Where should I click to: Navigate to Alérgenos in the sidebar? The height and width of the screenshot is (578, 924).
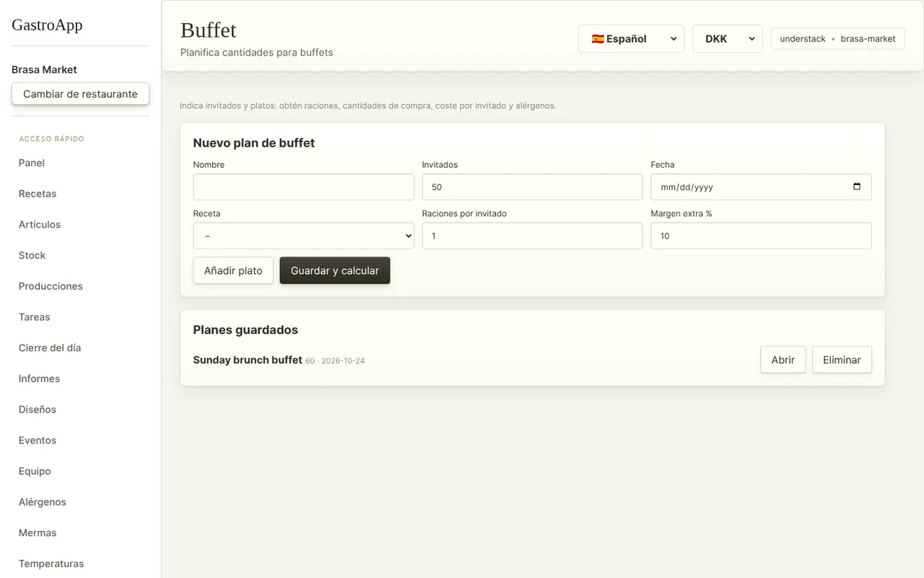[x=43, y=502]
